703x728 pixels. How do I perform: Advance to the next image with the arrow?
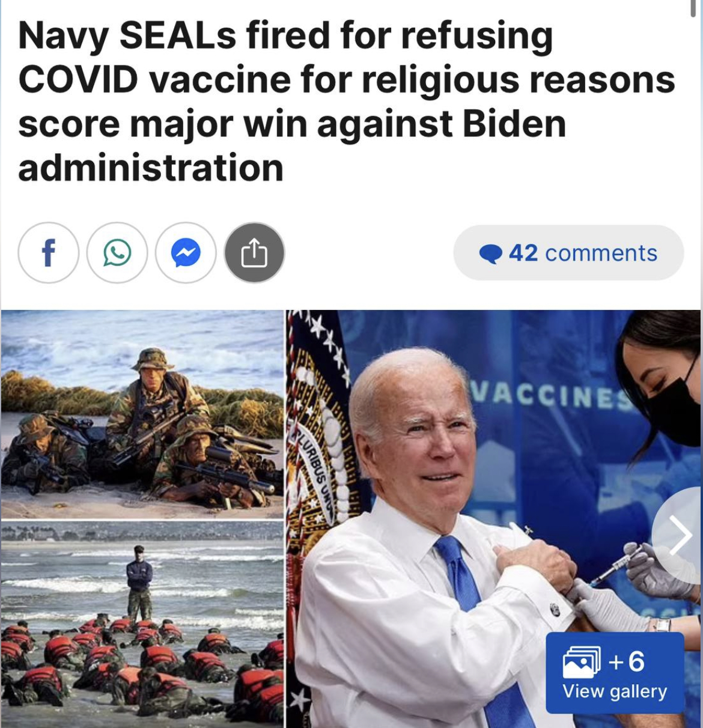(679, 534)
